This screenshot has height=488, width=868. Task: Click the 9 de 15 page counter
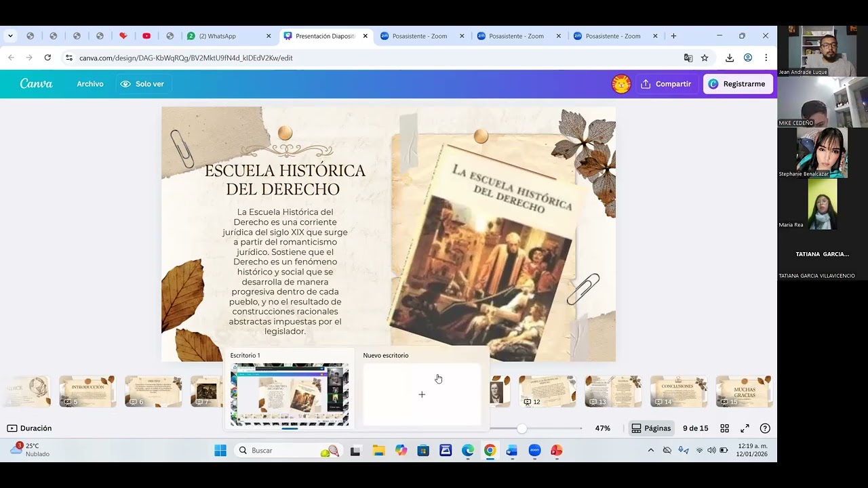click(695, 428)
